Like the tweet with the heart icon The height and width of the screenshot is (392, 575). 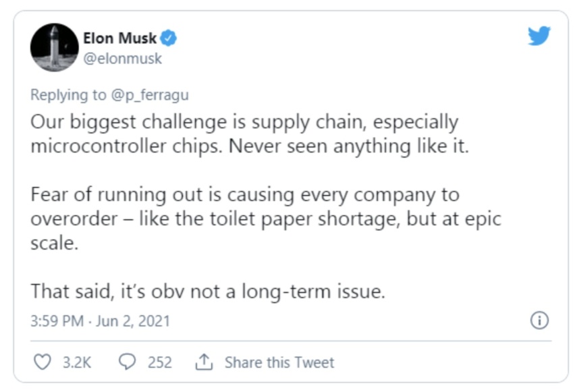click(x=43, y=362)
